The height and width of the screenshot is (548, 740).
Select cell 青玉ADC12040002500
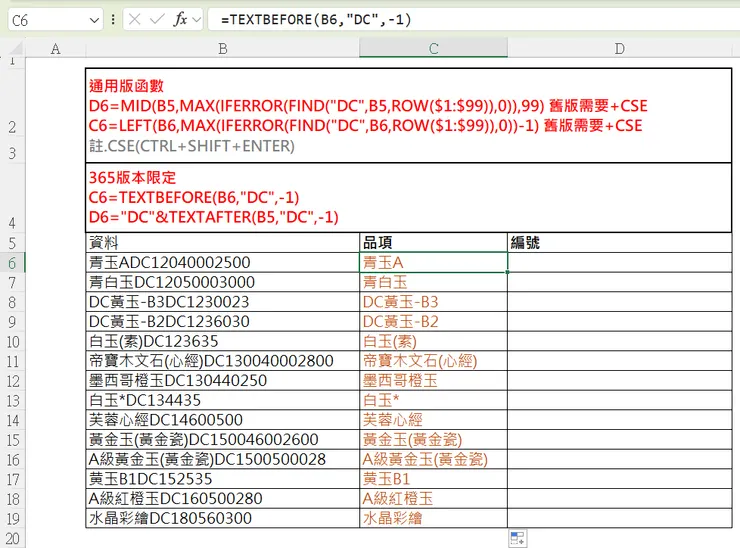pyautogui.click(x=222, y=262)
